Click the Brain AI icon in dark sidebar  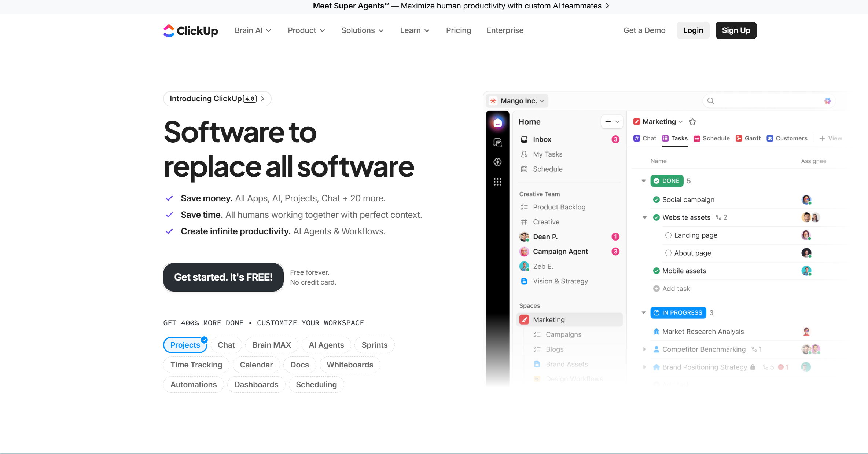497,162
